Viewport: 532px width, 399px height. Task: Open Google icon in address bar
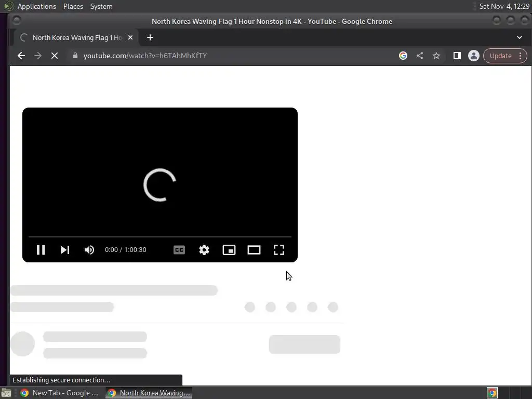coord(403,56)
